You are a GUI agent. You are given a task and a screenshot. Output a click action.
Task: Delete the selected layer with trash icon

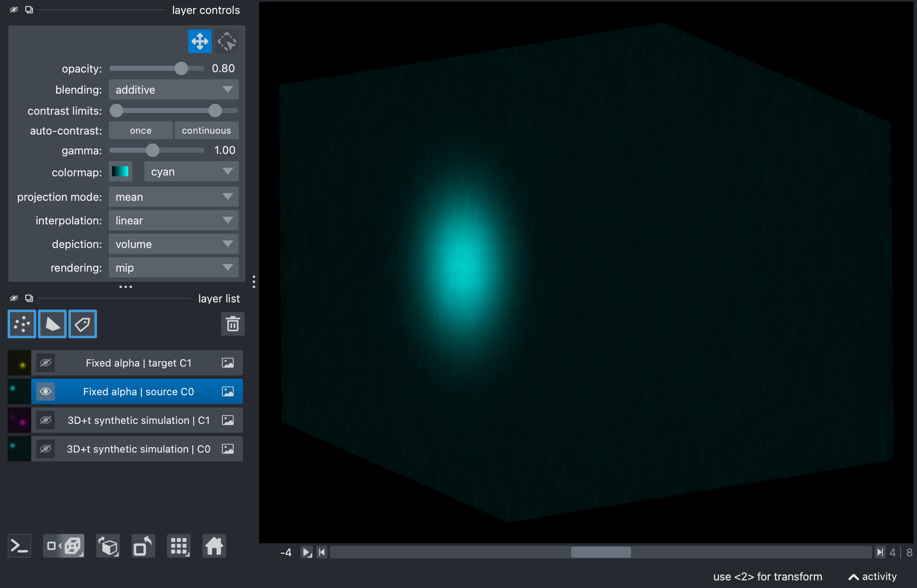pos(233,324)
